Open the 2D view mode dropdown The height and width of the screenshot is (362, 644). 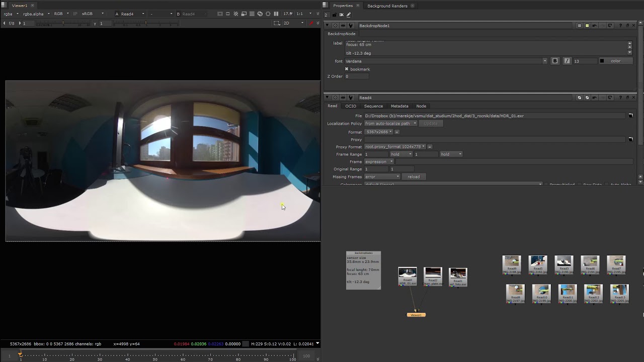coord(293,23)
